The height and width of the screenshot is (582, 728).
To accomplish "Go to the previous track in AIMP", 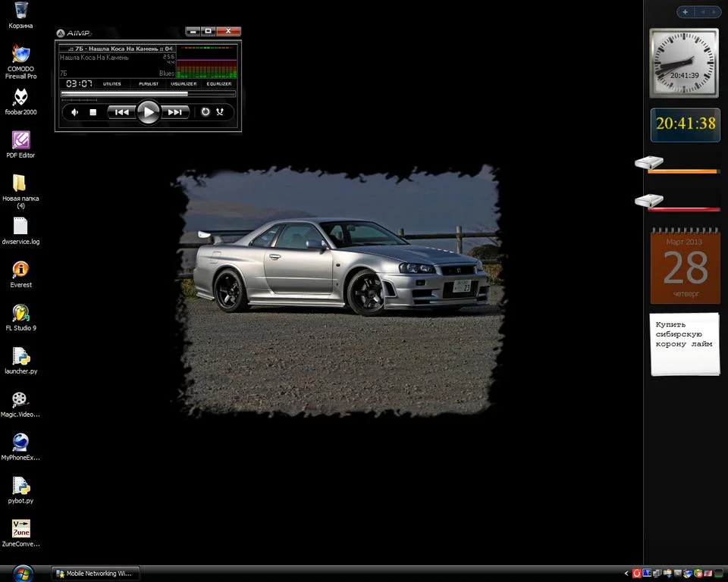I will [121, 112].
